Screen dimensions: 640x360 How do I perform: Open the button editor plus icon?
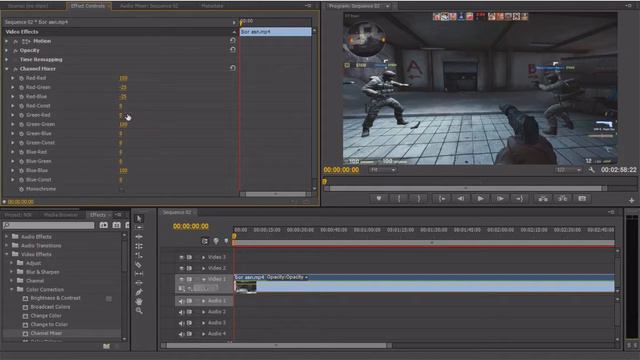click(x=631, y=200)
